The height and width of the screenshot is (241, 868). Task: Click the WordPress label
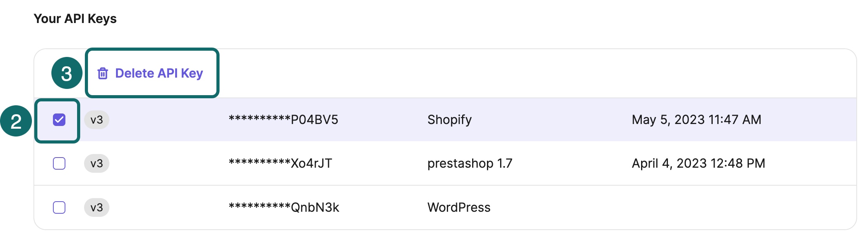click(459, 207)
